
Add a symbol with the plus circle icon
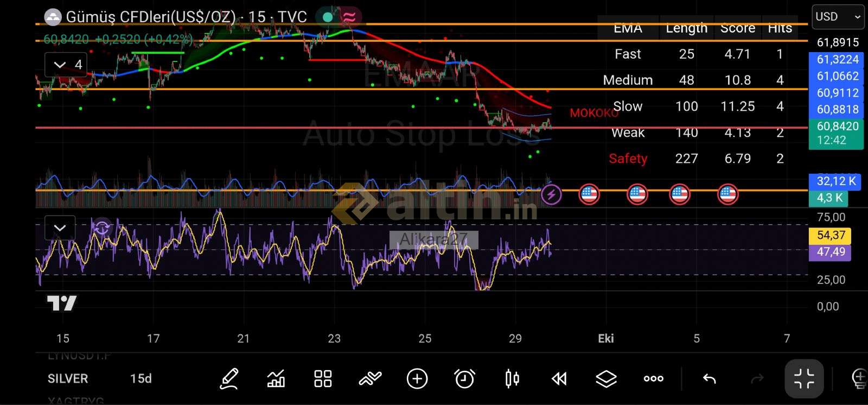pyautogui.click(x=417, y=378)
